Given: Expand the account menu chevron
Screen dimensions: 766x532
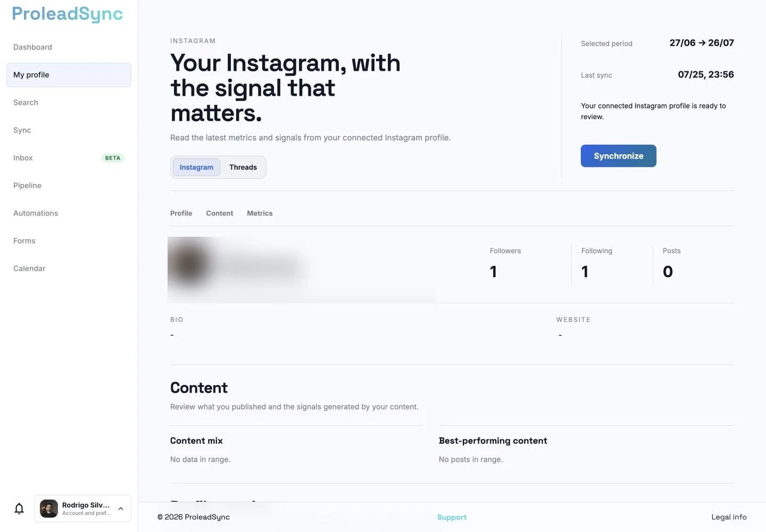Looking at the screenshot, I should tap(121, 509).
